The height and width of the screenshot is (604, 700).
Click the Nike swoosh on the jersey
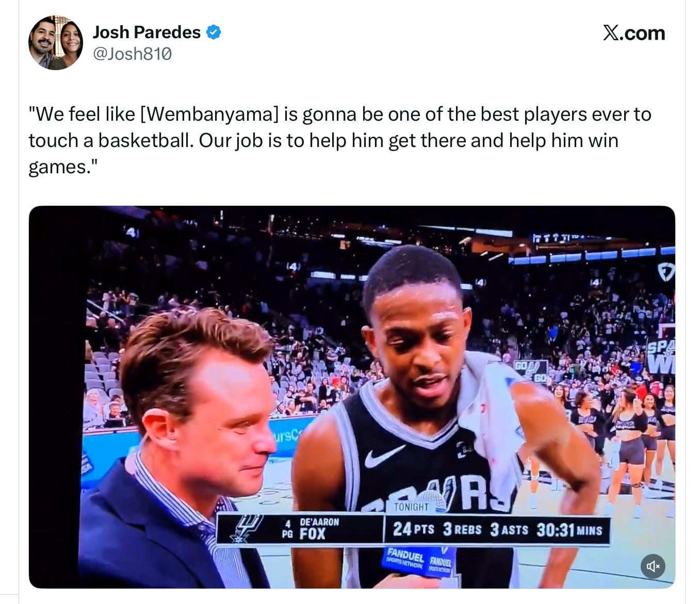coord(384,455)
